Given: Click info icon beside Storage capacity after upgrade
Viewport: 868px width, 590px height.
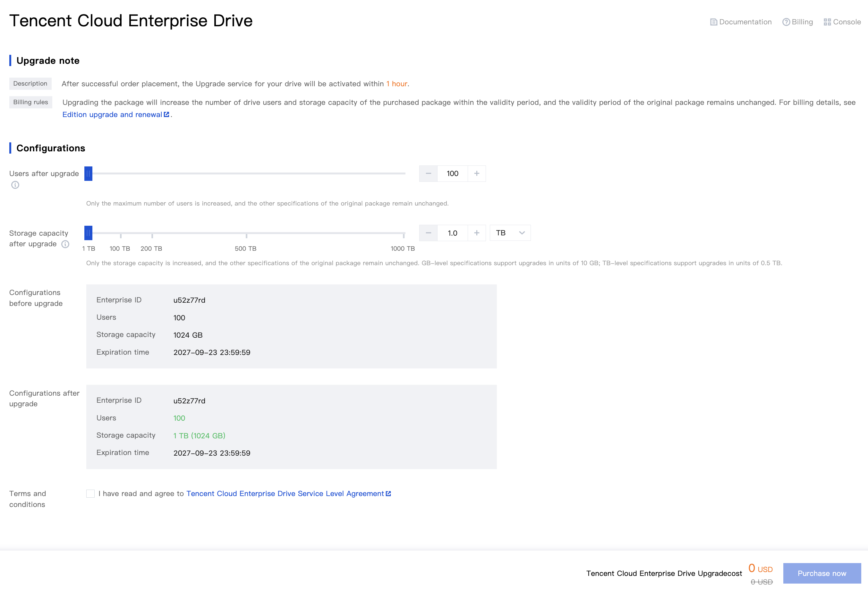Looking at the screenshot, I should [65, 244].
